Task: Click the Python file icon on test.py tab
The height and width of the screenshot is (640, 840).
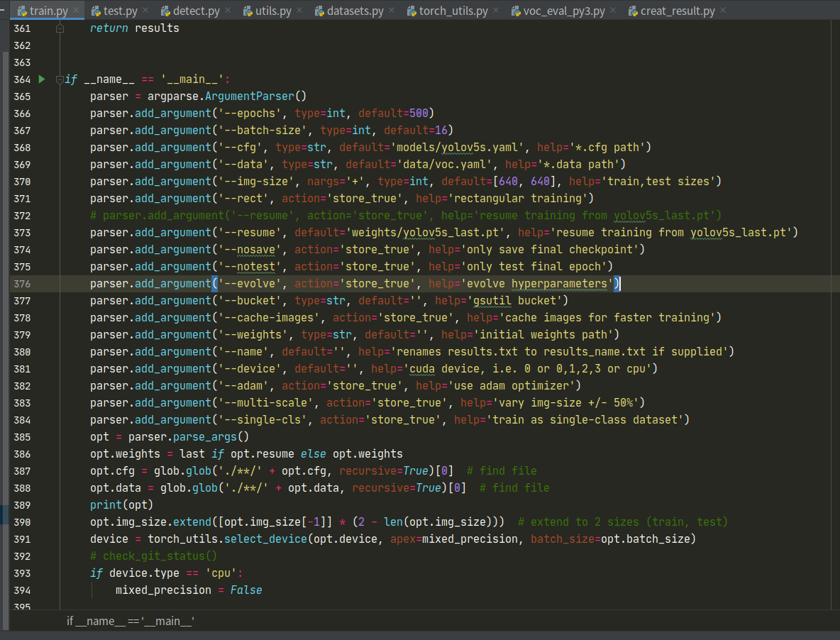Action: point(96,11)
